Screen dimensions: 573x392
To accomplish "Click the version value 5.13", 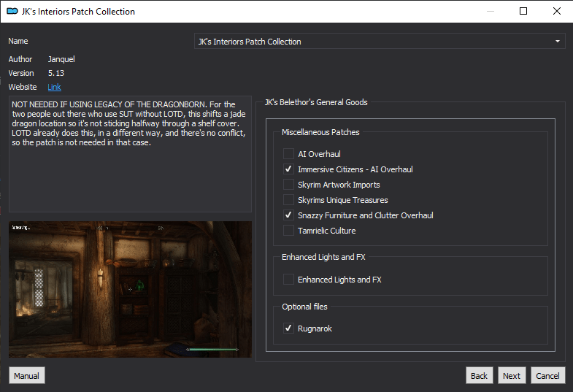I will 56,73.
